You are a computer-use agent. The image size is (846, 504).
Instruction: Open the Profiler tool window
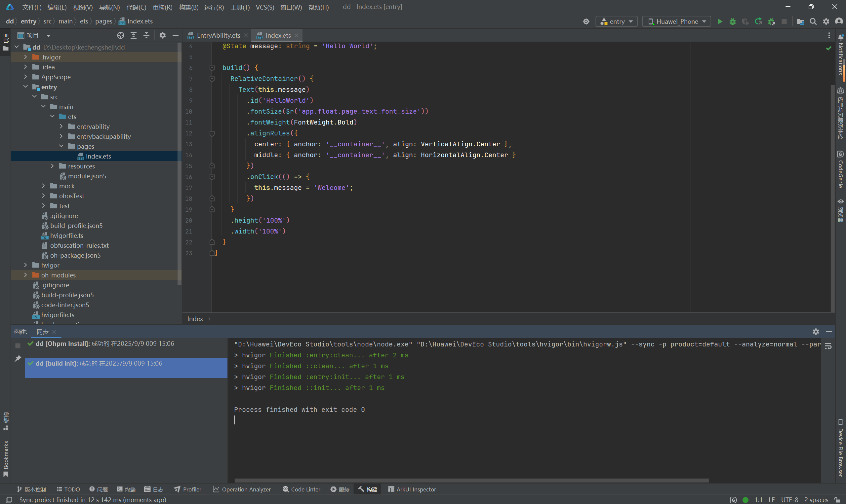point(188,489)
